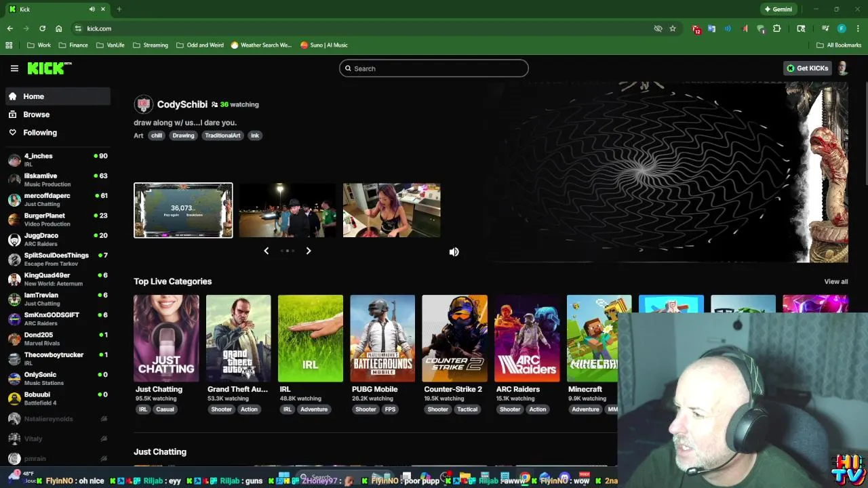Open OnlySonic channel in sidebar
The width and height of the screenshot is (868, 488).
click(x=58, y=378)
